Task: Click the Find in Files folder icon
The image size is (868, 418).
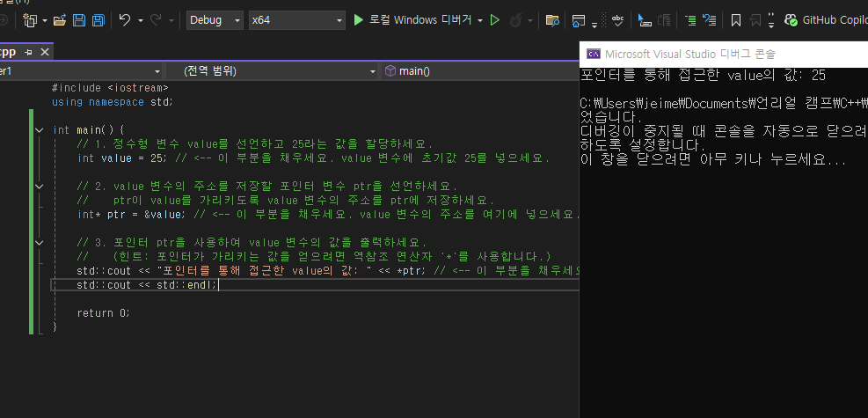Action: pos(552,20)
